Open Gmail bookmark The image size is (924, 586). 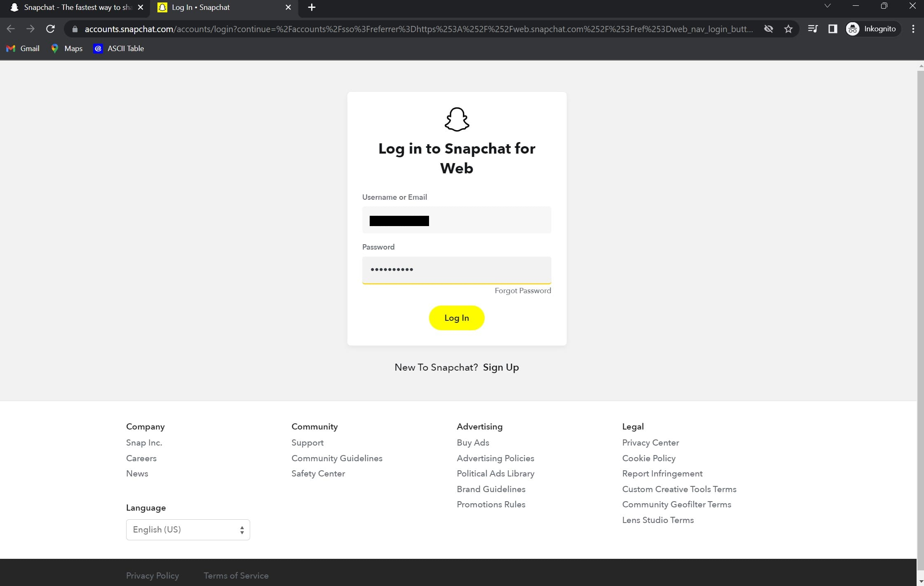pos(23,49)
